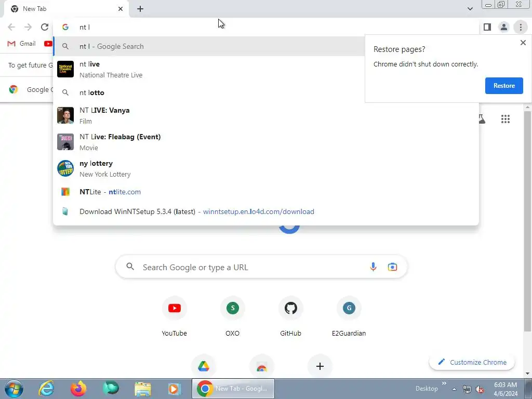Reload the current page

coord(45,27)
